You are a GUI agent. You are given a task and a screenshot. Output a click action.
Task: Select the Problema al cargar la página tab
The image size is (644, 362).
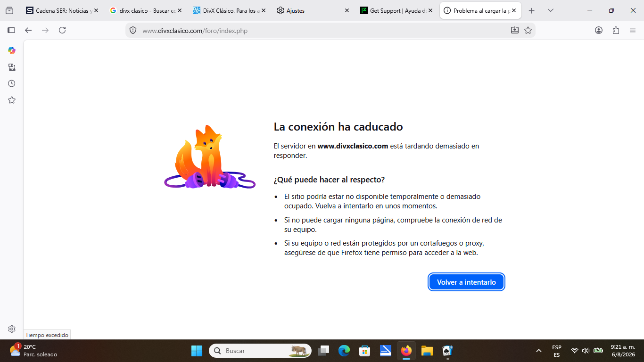(480, 10)
